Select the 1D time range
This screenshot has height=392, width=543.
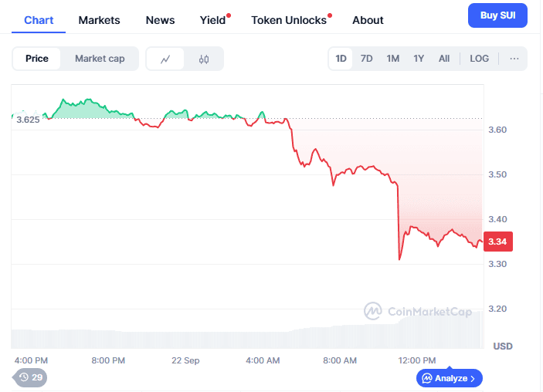click(x=341, y=59)
